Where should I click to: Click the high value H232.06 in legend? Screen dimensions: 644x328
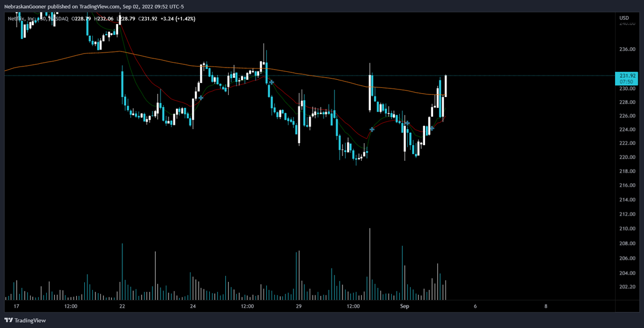click(103, 19)
